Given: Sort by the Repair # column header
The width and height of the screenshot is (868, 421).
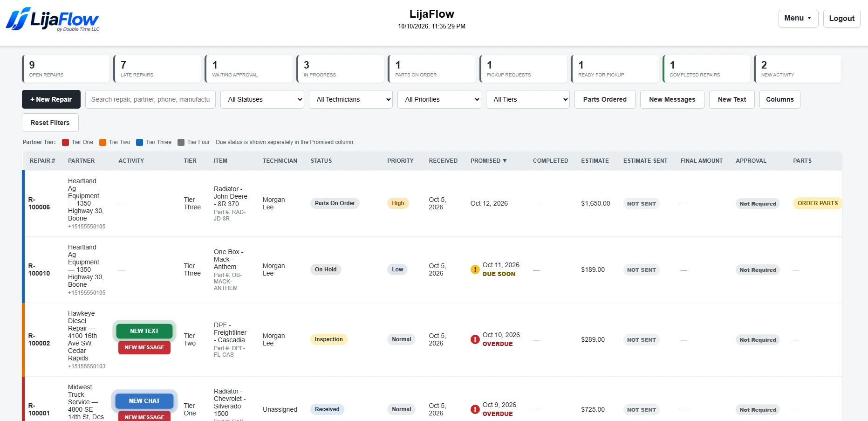Looking at the screenshot, I should (42, 161).
